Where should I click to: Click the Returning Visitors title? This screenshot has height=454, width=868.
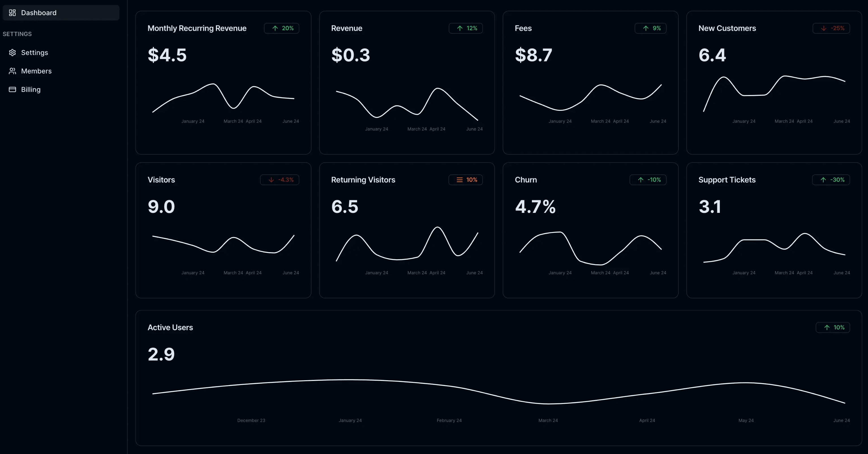pos(363,180)
